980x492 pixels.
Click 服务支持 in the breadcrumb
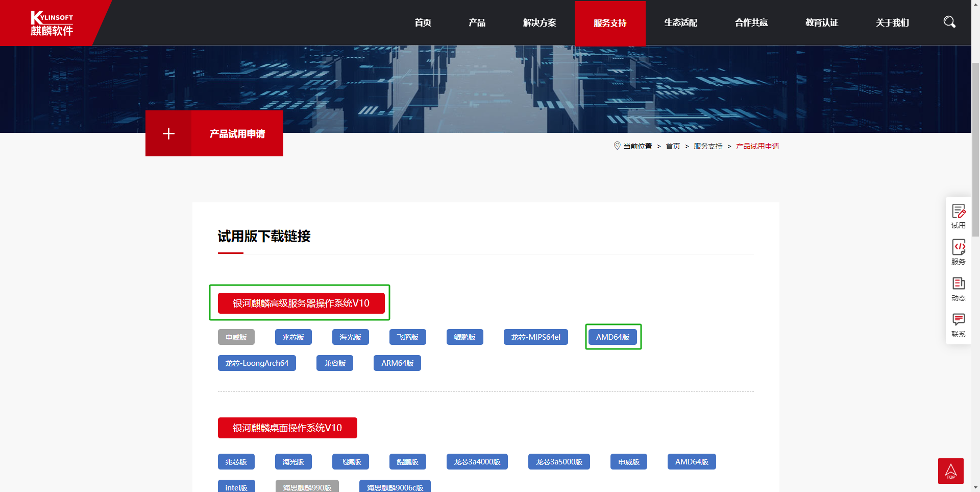coord(708,146)
